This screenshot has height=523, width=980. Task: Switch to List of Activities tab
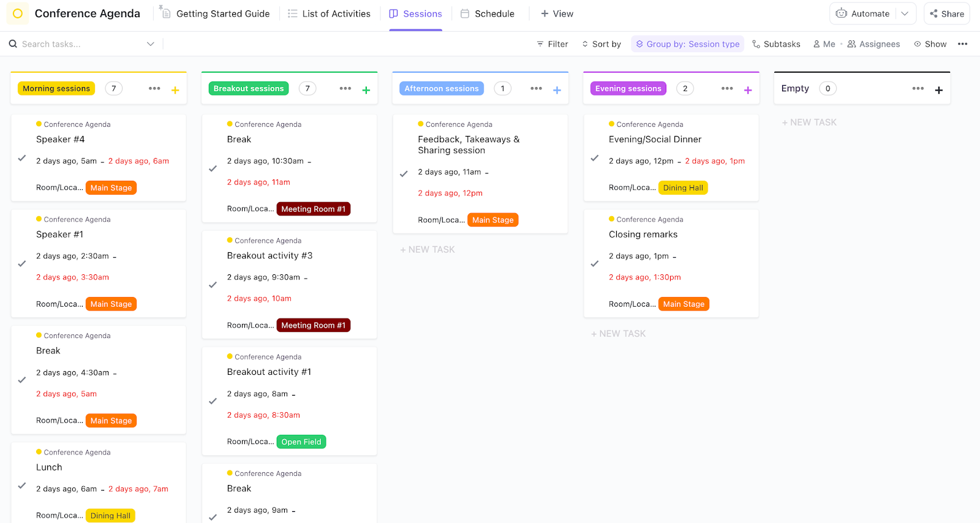(329, 13)
